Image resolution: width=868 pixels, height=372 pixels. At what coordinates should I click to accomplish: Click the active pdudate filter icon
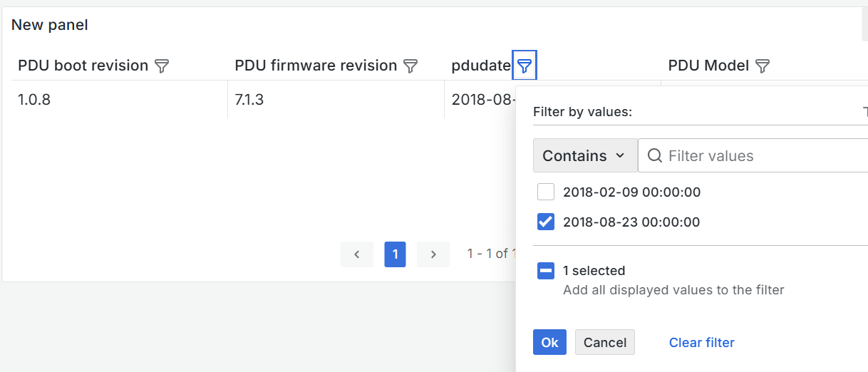[525, 66]
